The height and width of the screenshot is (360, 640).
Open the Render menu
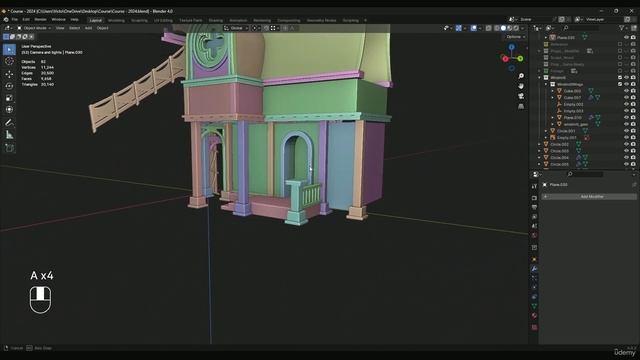coord(40,20)
